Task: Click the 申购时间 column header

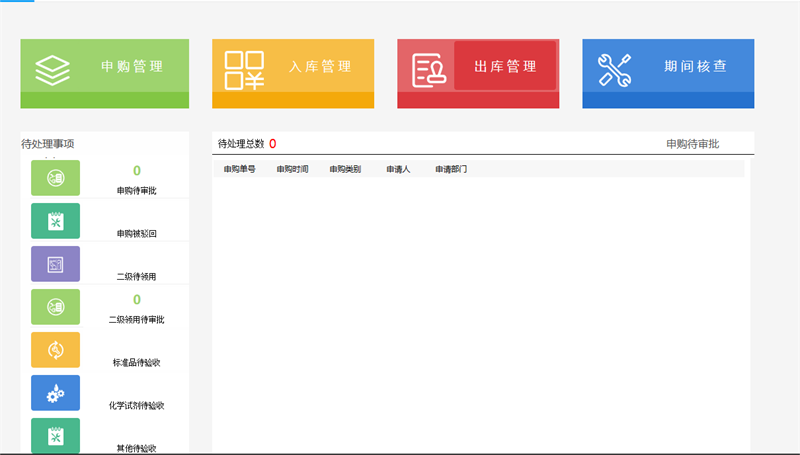Action: (293, 170)
